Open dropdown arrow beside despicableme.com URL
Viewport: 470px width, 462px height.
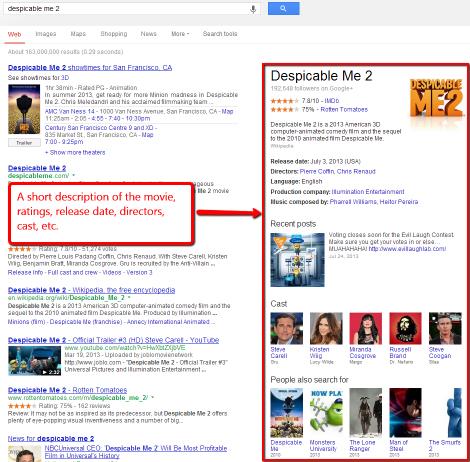pos(73,176)
